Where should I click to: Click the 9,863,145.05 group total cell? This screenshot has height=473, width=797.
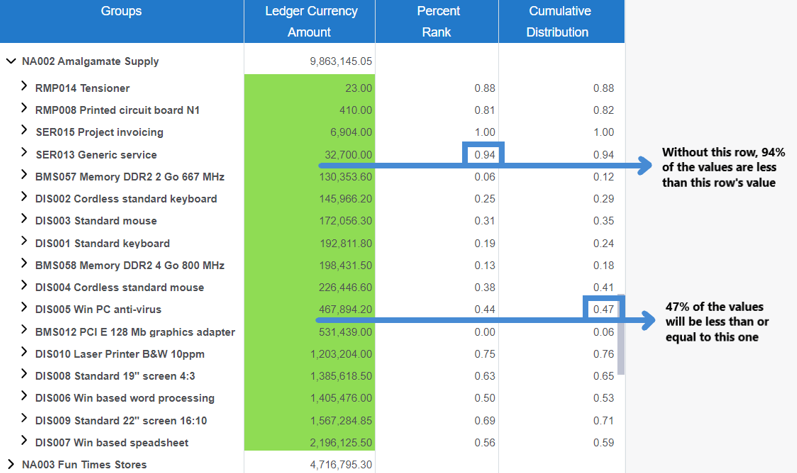(x=340, y=61)
